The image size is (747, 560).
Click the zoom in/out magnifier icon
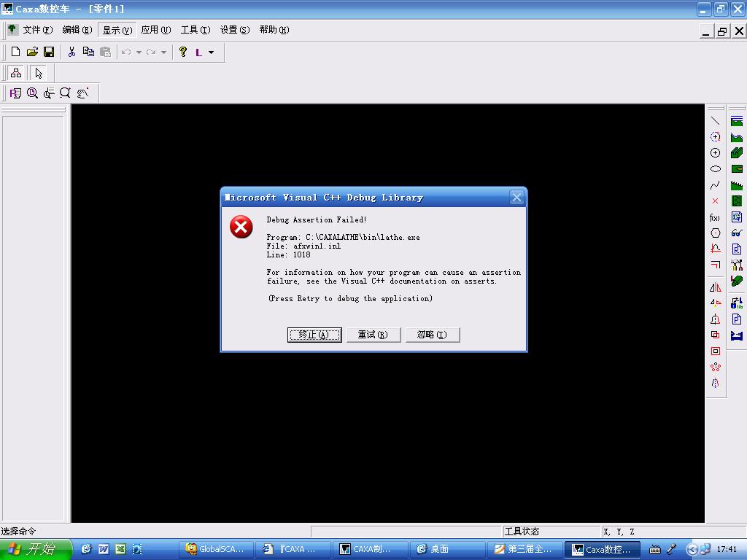(65, 93)
